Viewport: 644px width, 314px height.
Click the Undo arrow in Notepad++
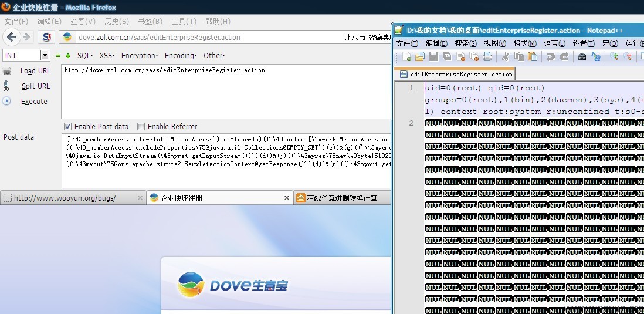[x=551, y=57]
